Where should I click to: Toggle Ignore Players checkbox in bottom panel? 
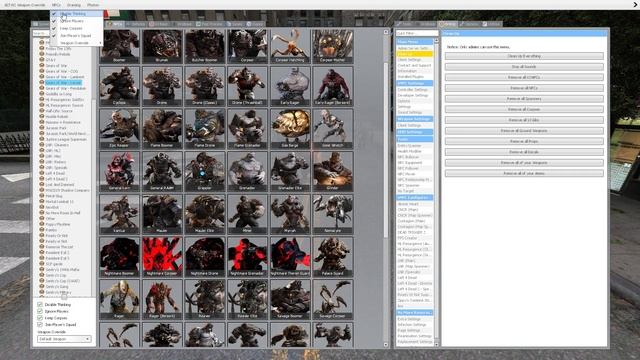click(40, 311)
